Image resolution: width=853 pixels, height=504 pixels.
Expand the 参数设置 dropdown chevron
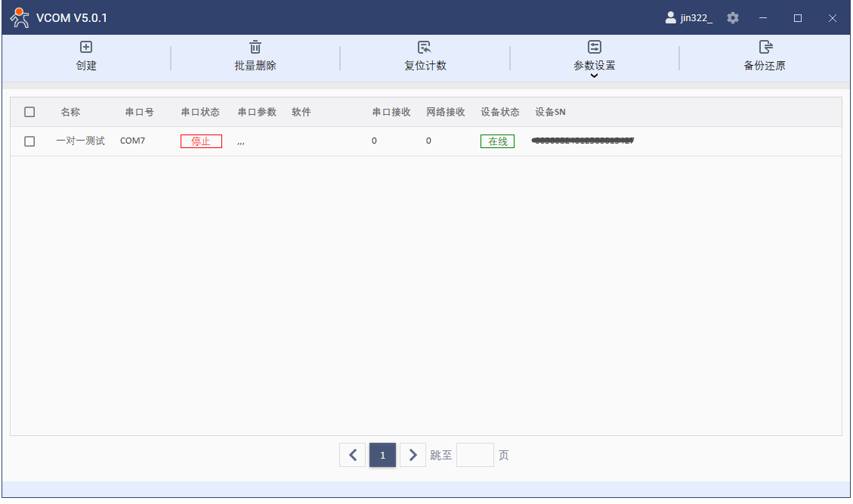[595, 76]
